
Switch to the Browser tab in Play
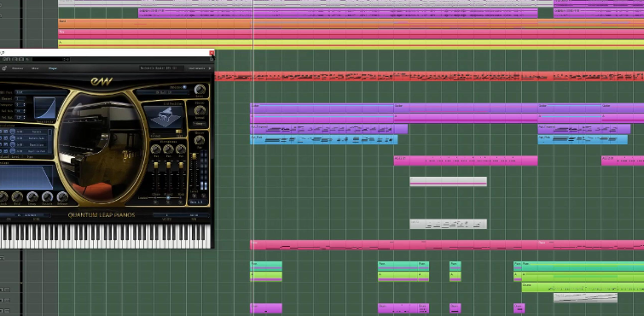click(x=18, y=68)
